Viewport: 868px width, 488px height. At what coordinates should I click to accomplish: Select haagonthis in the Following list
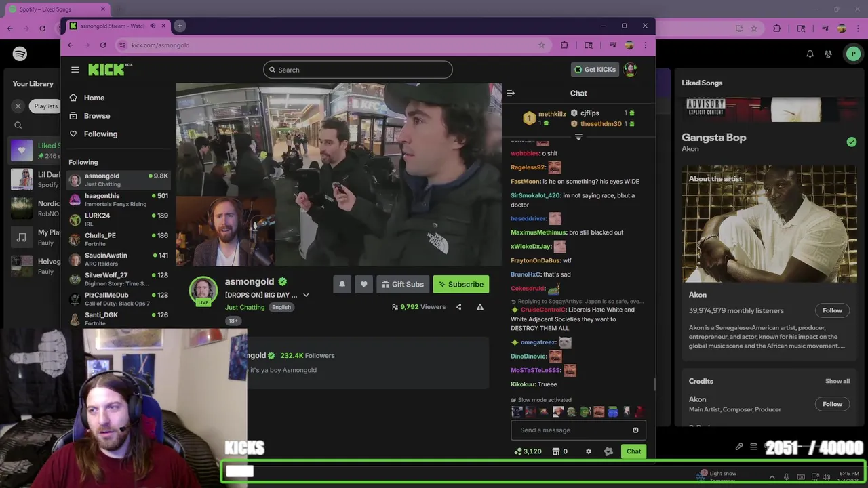pyautogui.click(x=118, y=199)
